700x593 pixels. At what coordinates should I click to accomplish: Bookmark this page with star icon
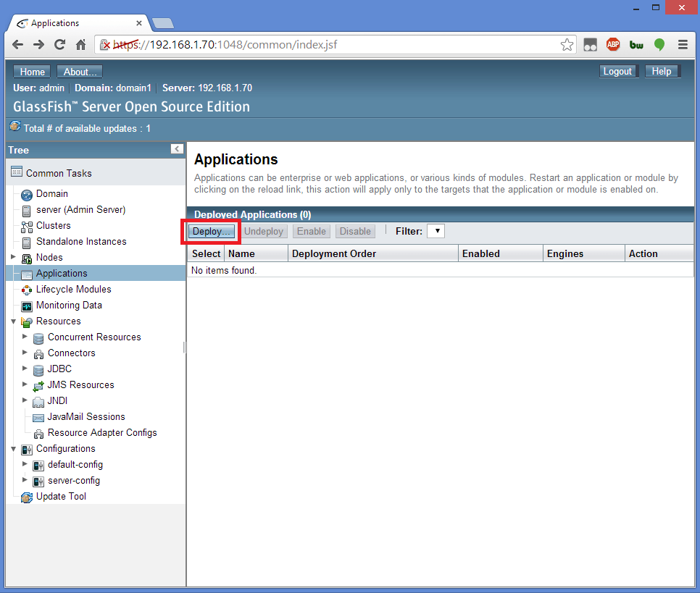coord(567,45)
